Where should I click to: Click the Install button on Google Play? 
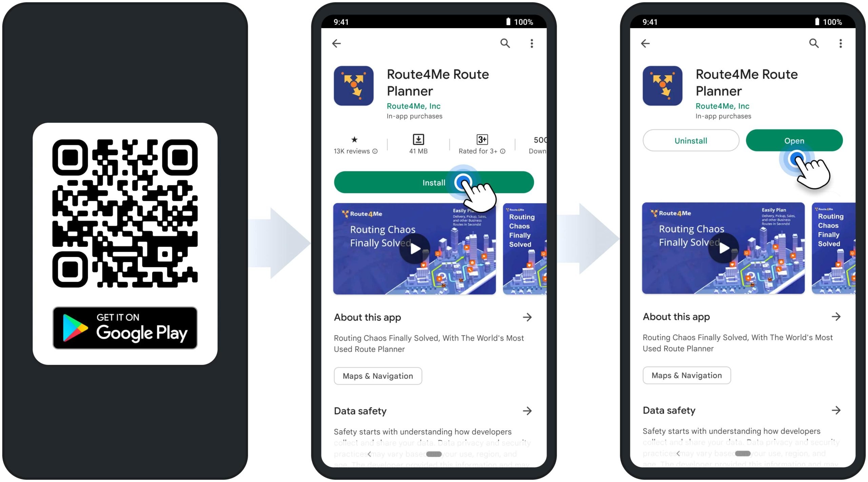[x=433, y=182]
